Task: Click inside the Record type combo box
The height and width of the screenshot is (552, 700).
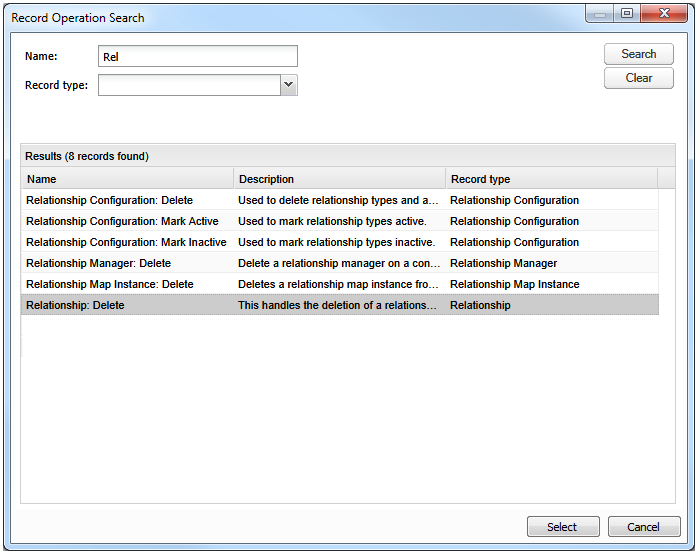Action: (x=189, y=85)
